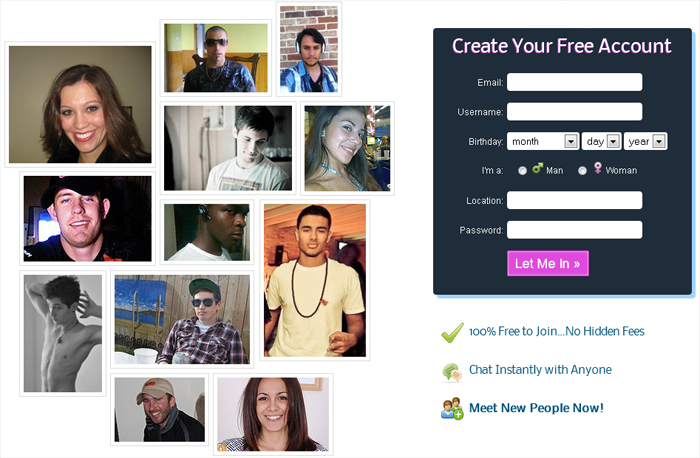This screenshot has width=700, height=458.
Task: Click the Let Me In button
Action: tap(548, 263)
